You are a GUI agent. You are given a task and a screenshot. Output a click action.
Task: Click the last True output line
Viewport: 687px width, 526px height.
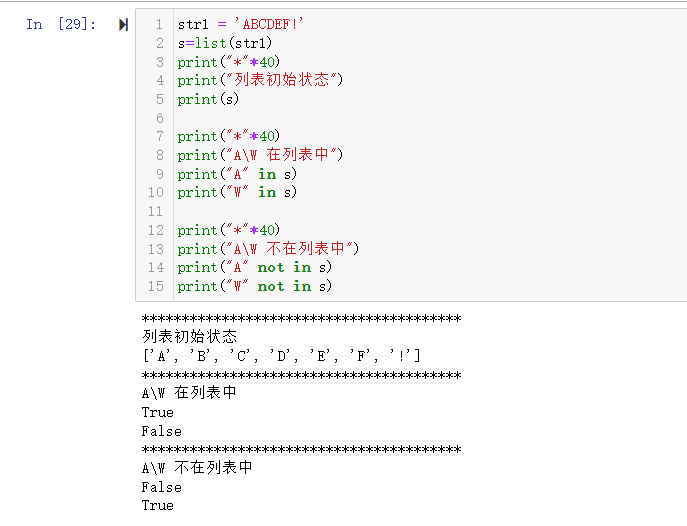(158, 505)
